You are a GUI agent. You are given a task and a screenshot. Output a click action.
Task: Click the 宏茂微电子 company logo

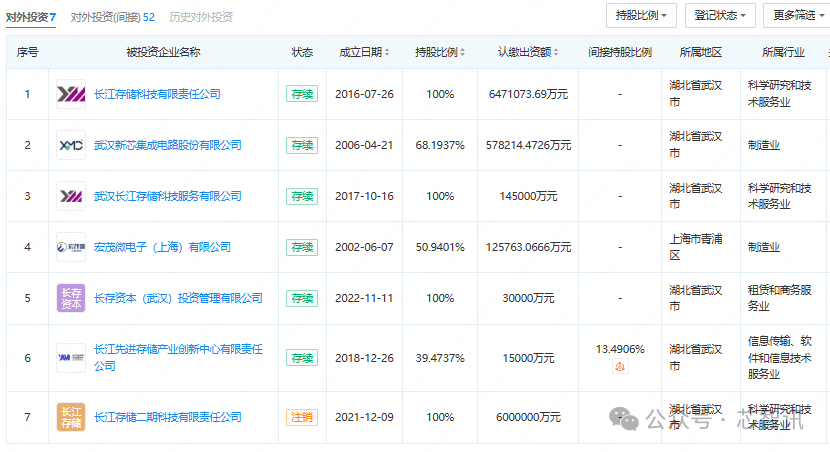(71, 247)
